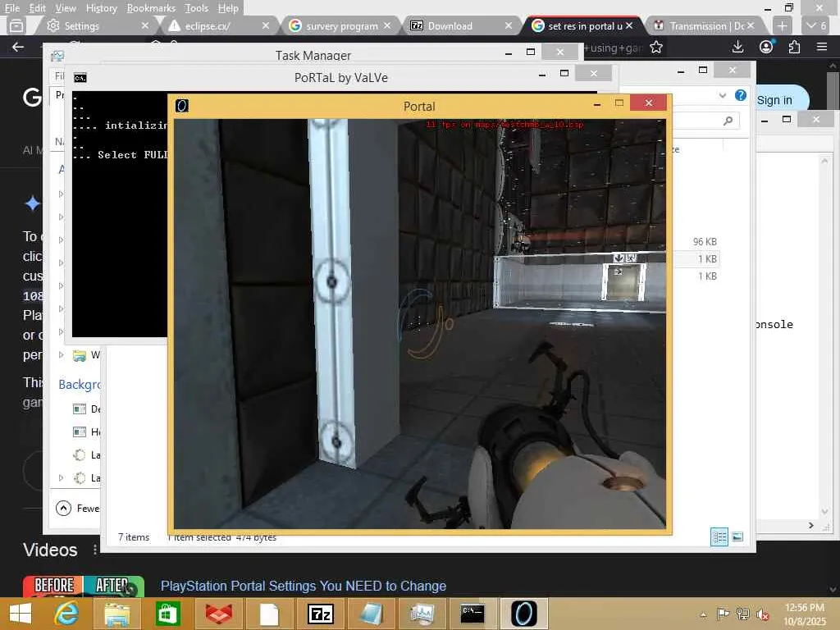Open the browser File menu
840x630 pixels.
(11, 8)
